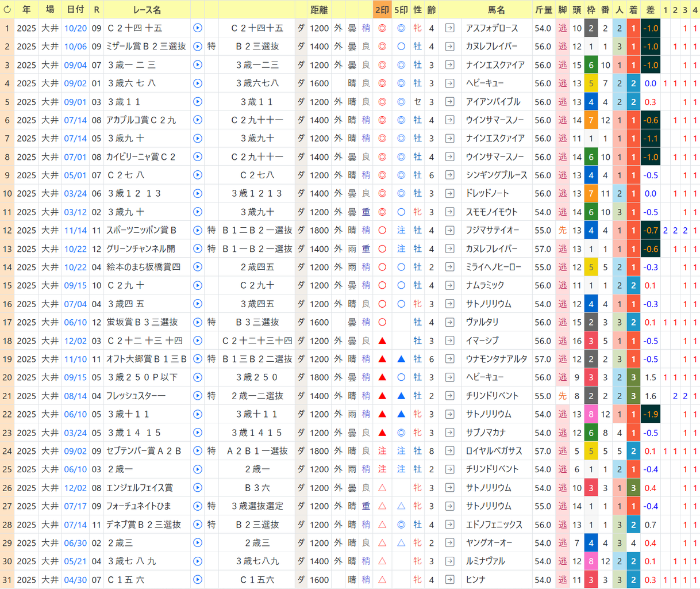
Task: Play the Ｃ２十四 十五 race video
Action: pos(198,28)
